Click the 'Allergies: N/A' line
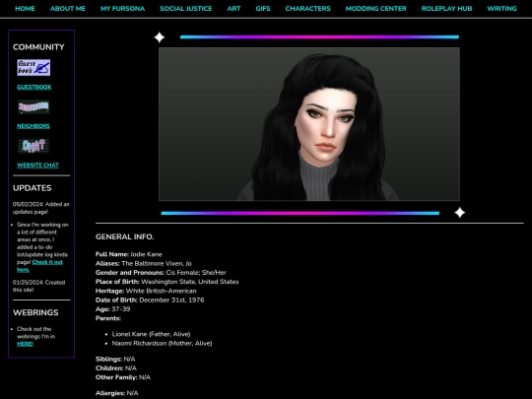This screenshot has height=399, width=532. click(116, 393)
